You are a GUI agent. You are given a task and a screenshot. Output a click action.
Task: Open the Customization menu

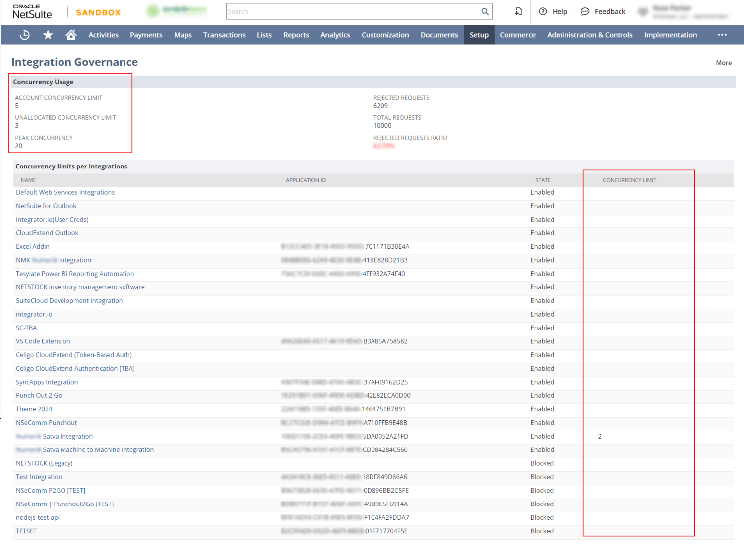pyautogui.click(x=385, y=35)
